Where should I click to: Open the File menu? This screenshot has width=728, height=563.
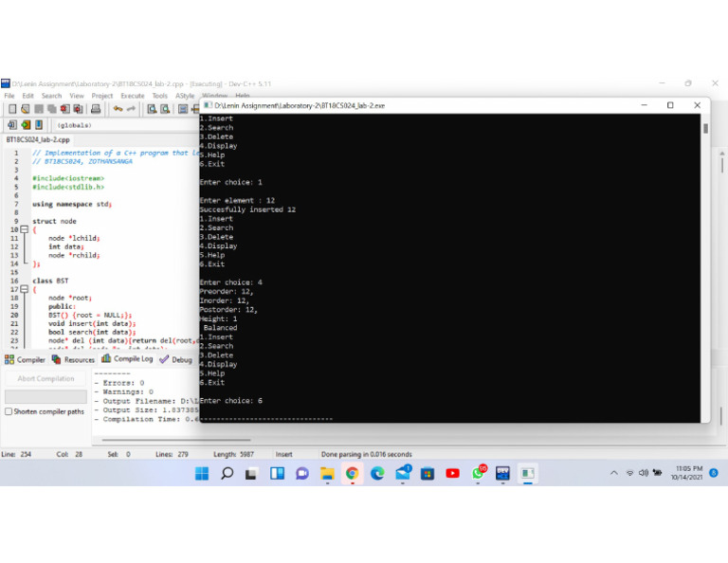(x=9, y=96)
